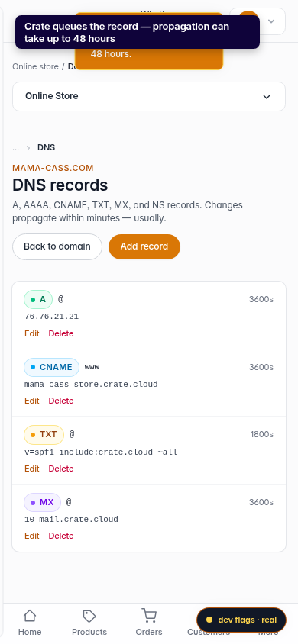Select the value v=spf1 include:crate.cloud ~all
Image resolution: width=298 pixels, height=644 pixels.
(101, 452)
